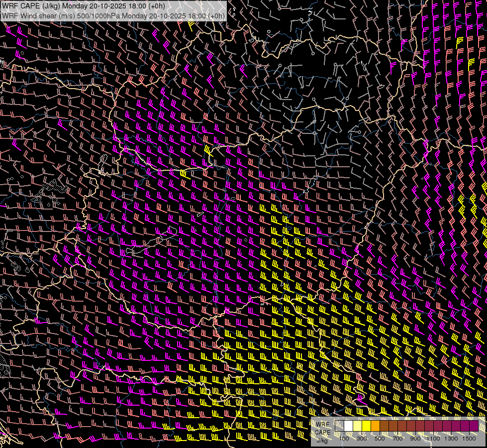This screenshot has height=448, width=487.
Task: Click the legend value 100
Action: pos(344,439)
